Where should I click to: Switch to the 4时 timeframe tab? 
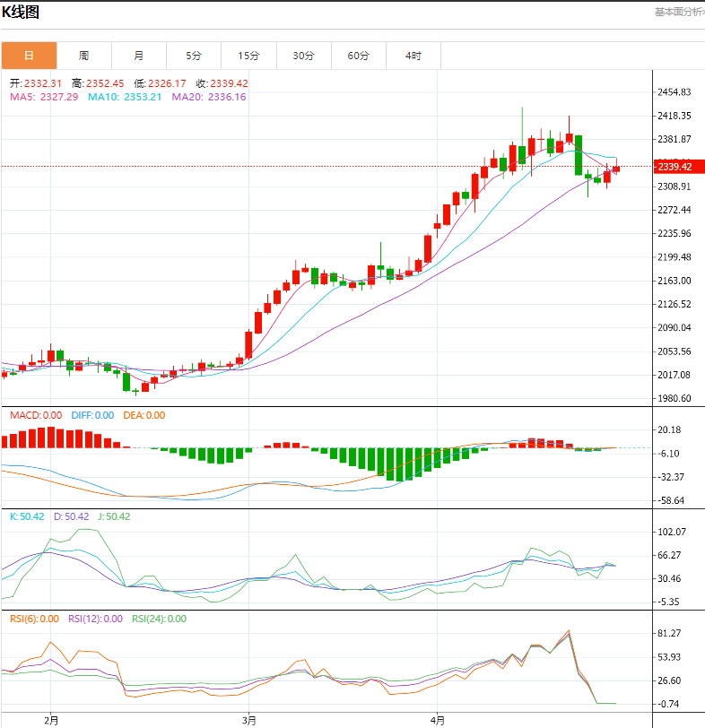[413, 56]
